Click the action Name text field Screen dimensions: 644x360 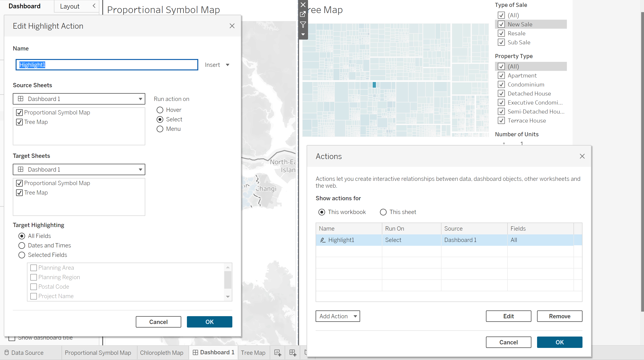[107, 65]
